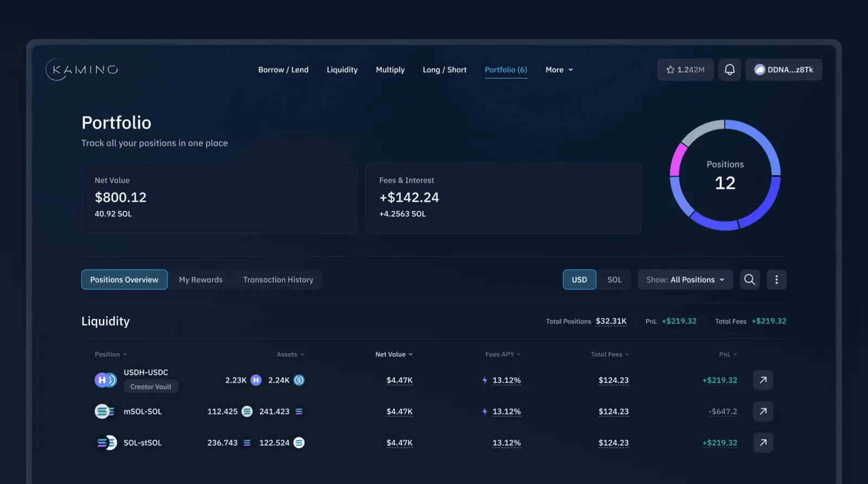
Task: Click the lightning bolt in USDH-USDC row
Action: (485, 380)
